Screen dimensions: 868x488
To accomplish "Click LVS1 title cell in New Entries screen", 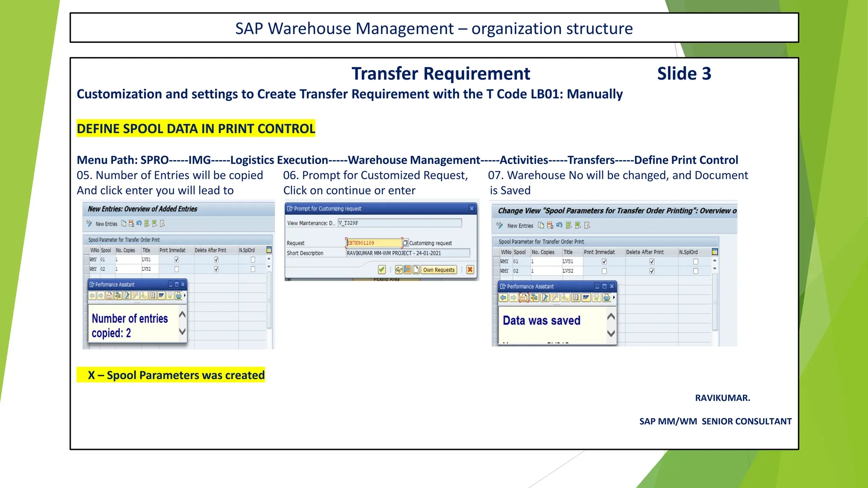I will click(150, 260).
